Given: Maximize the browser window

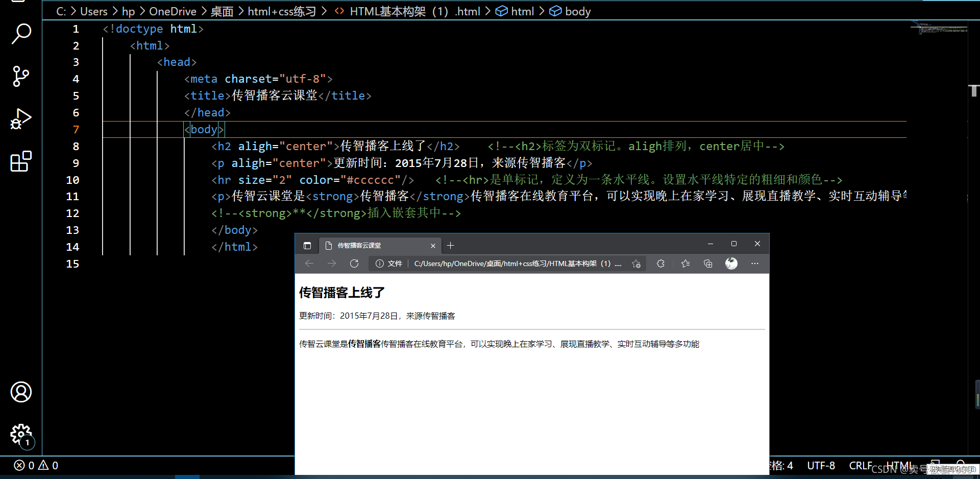Looking at the screenshot, I should (734, 244).
